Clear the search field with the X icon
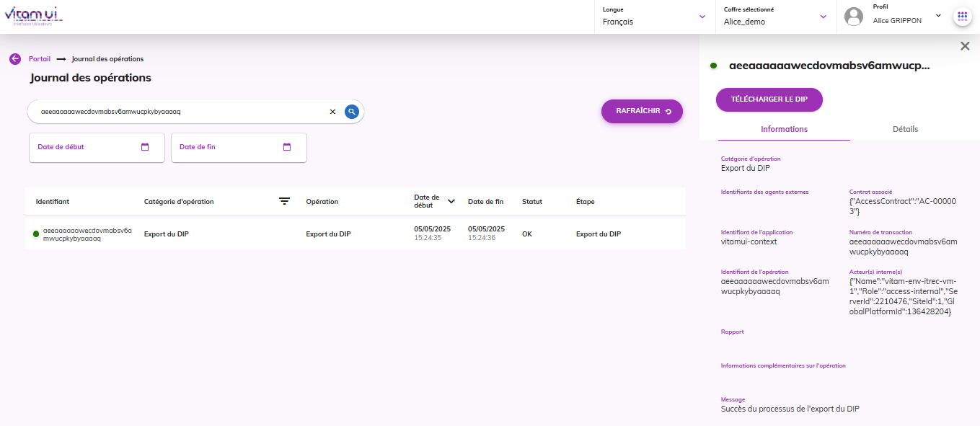This screenshot has height=426, width=980. click(x=332, y=112)
